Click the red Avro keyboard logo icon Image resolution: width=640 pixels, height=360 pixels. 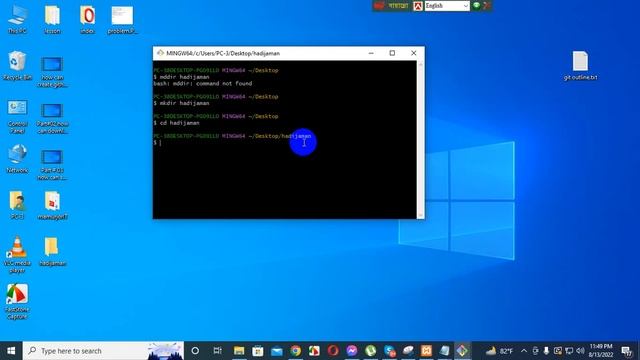[x=418, y=6]
